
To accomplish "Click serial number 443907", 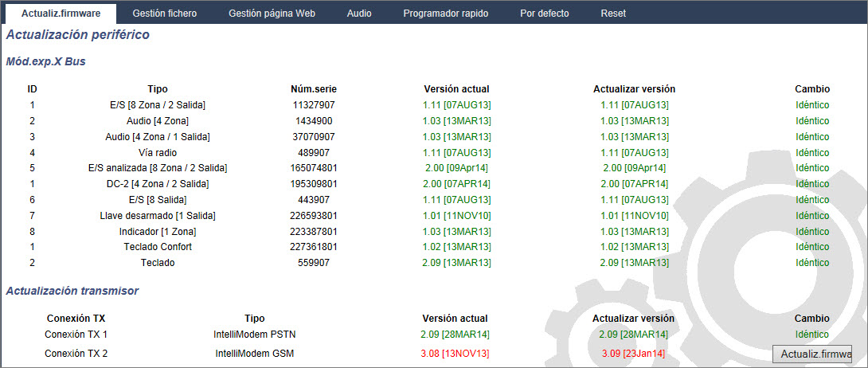I will (314, 199).
